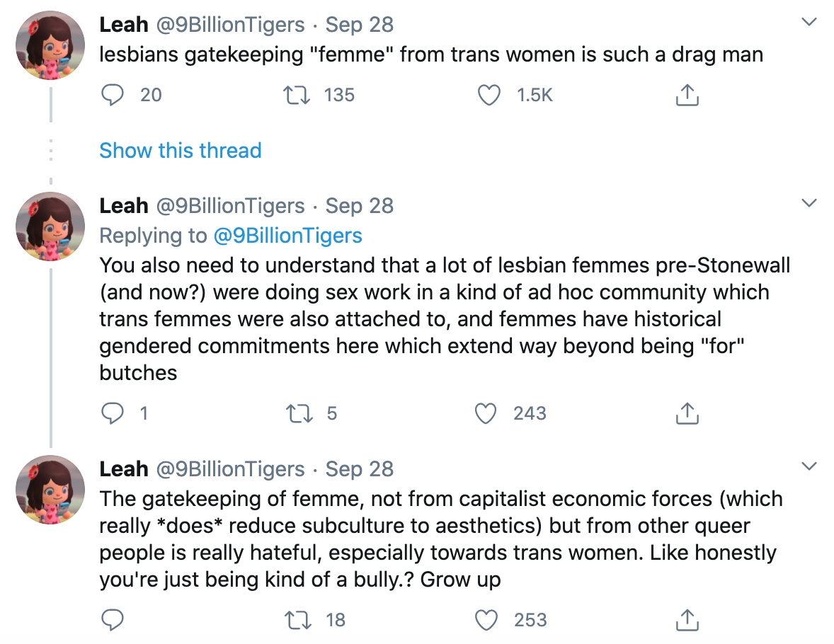Open Leah's avatar on the "Grow up" tweet
Image resolution: width=834 pixels, height=644 pixels.
pos(51,490)
